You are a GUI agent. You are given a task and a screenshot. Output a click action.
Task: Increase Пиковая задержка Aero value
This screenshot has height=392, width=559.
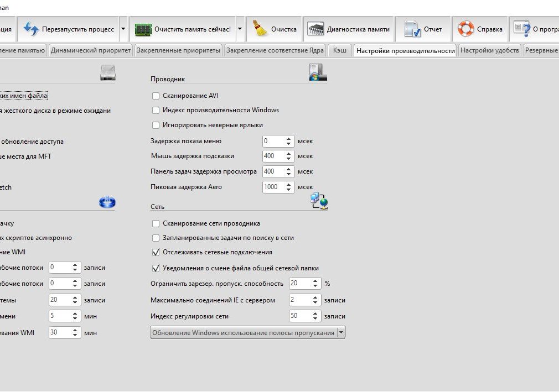coord(288,185)
